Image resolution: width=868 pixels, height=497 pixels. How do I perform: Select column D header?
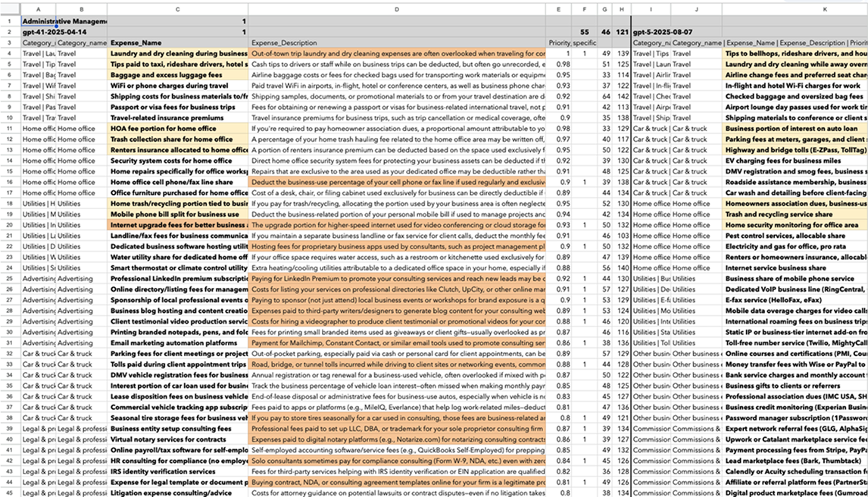point(397,9)
